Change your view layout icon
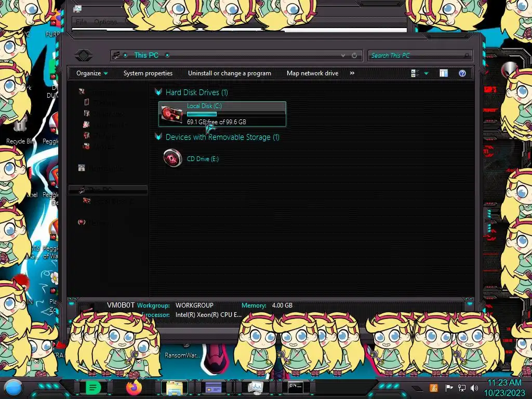 pyautogui.click(x=415, y=73)
